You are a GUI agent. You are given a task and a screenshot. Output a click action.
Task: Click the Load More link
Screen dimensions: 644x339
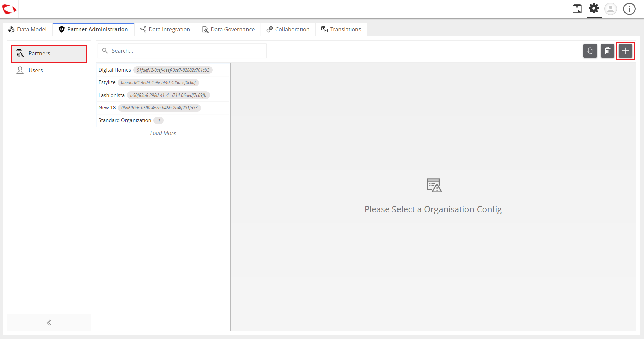(163, 133)
